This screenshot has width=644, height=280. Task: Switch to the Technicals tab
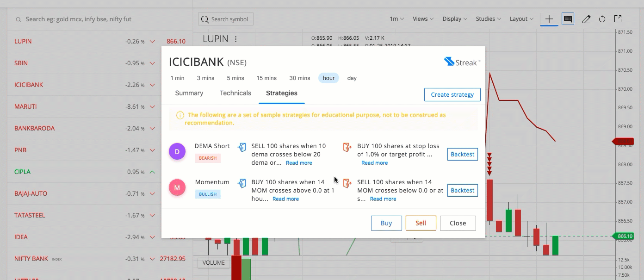click(235, 93)
